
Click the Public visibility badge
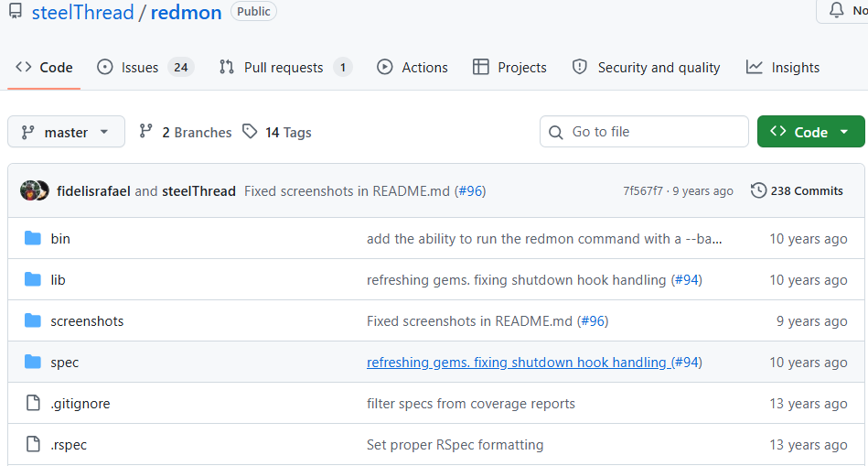tap(253, 11)
